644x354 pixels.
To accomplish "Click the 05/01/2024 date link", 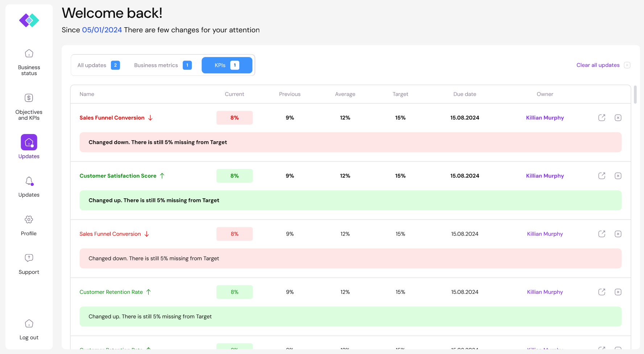I will coord(102,30).
